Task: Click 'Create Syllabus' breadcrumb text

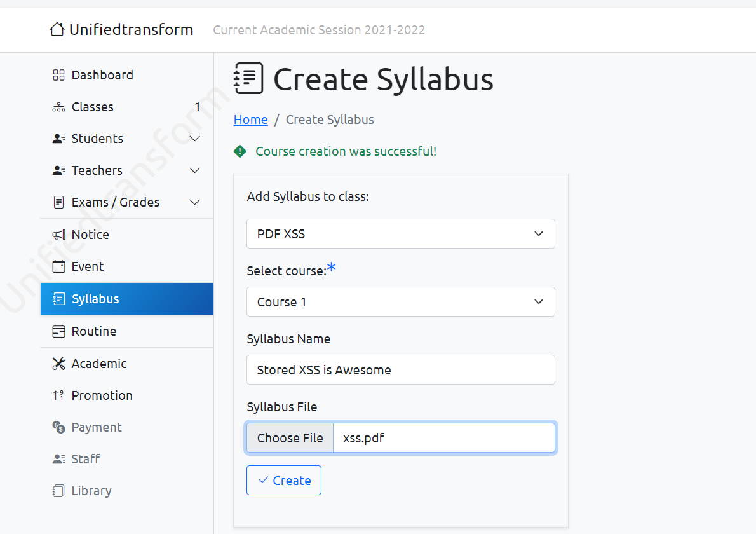Action: click(x=330, y=120)
